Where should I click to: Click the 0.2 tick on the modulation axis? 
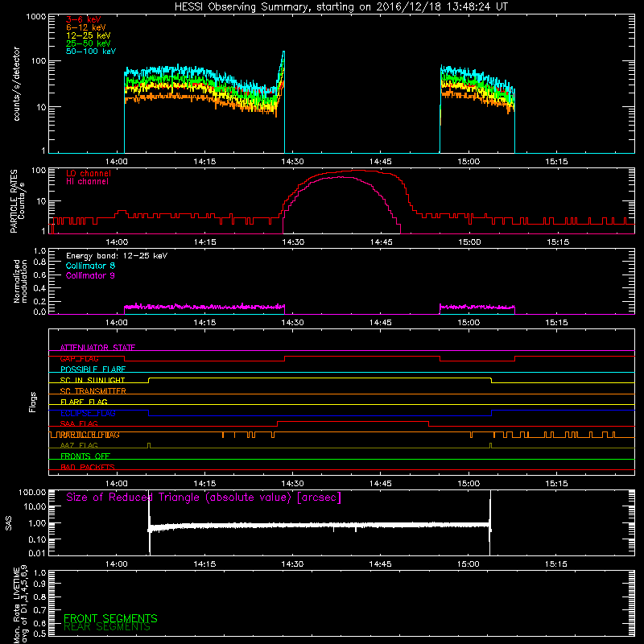[39, 301]
